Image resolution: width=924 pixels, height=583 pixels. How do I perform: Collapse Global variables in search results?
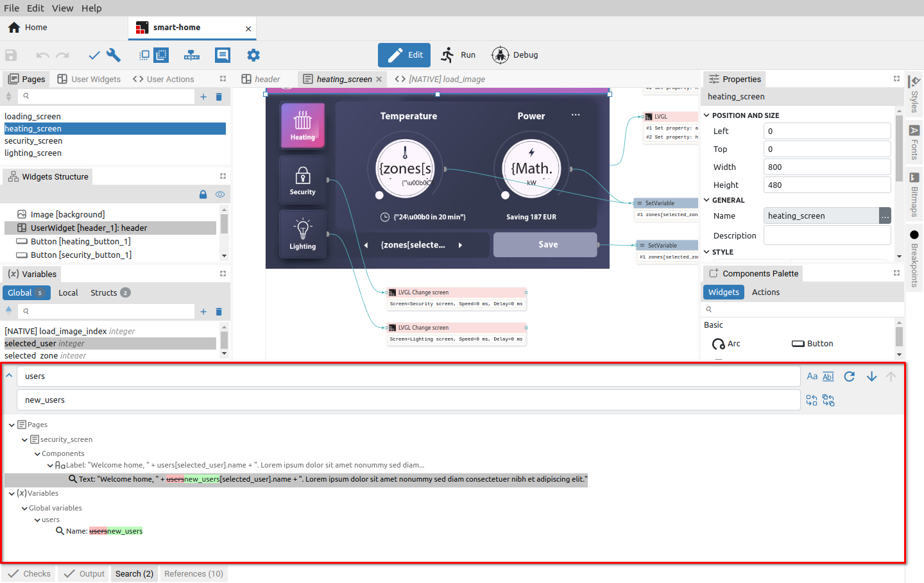[x=25, y=509]
